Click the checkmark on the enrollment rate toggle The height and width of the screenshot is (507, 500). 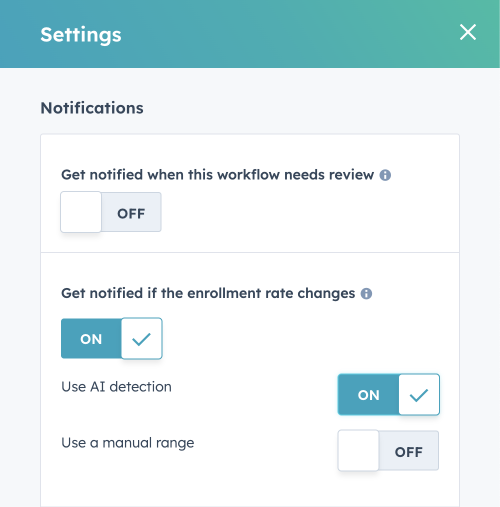pyautogui.click(x=142, y=339)
